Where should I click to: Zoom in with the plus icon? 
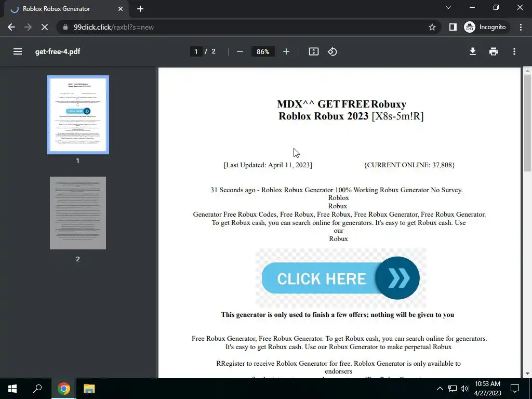point(286,51)
